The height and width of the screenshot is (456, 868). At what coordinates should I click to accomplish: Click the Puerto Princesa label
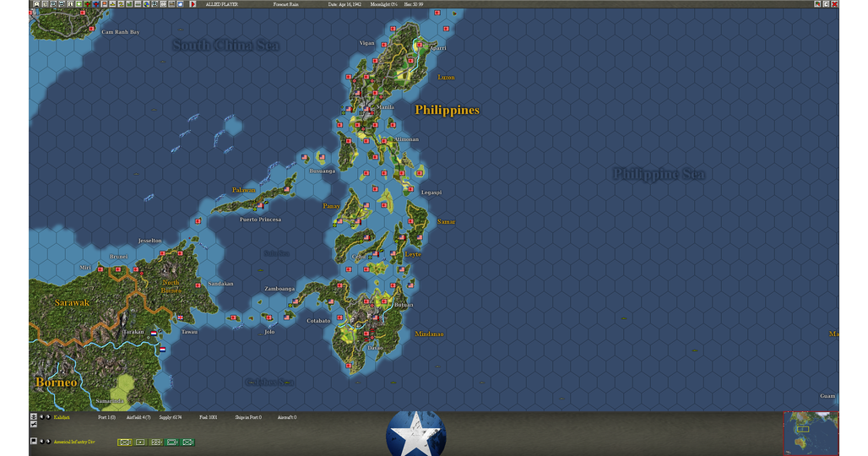tap(260, 220)
